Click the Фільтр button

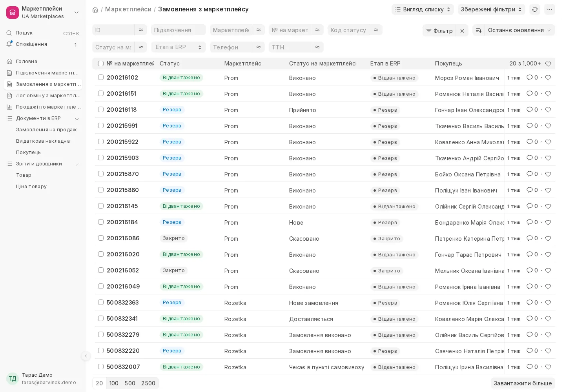click(439, 31)
